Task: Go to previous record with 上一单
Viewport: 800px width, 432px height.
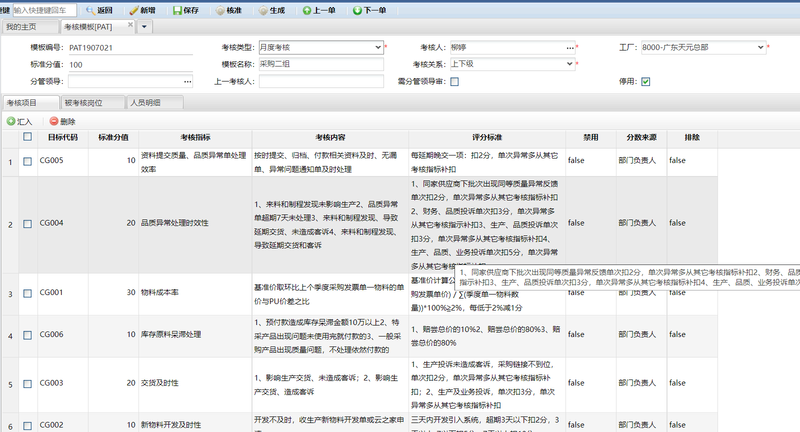Action: click(x=319, y=10)
